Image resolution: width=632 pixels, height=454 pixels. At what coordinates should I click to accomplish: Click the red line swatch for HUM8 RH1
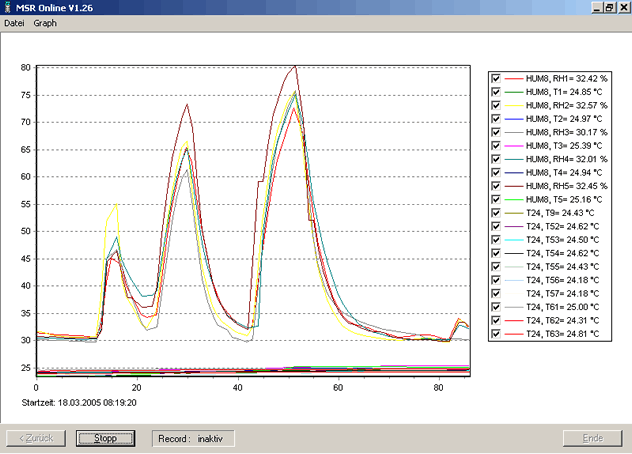[x=514, y=78]
